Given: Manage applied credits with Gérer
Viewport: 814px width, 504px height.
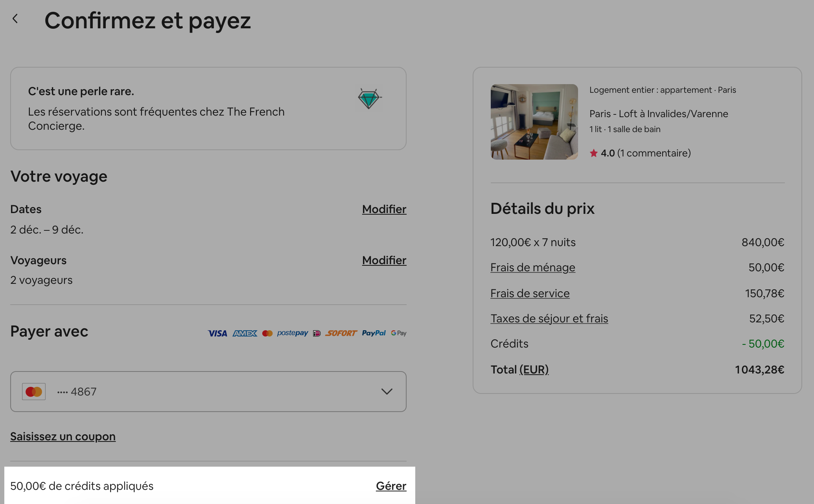Looking at the screenshot, I should (391, 486).
